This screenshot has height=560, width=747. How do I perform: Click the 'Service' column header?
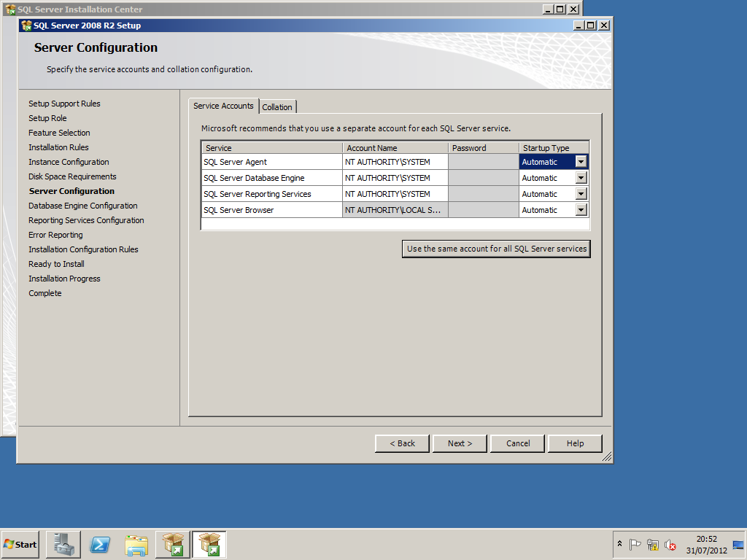(x=272, y=147)
